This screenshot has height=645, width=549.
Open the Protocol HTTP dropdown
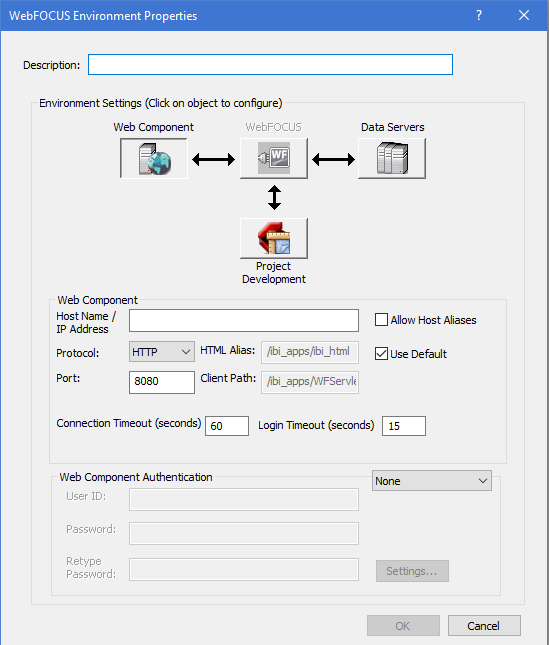click(162, 352)
